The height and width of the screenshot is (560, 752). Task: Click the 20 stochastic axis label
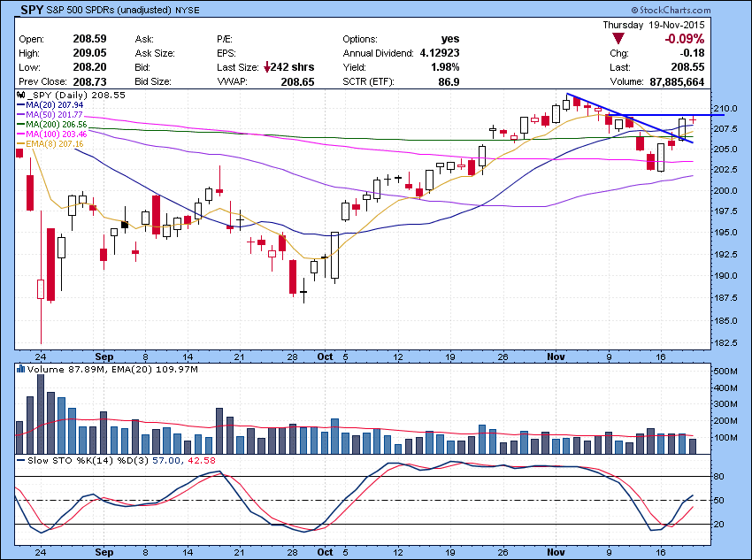(x=719, y=525)
